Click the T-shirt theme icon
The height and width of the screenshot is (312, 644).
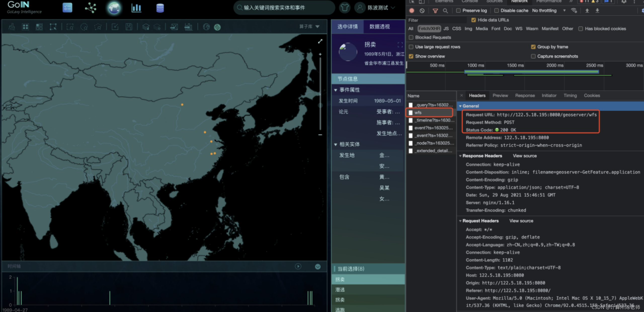point(344,8)
